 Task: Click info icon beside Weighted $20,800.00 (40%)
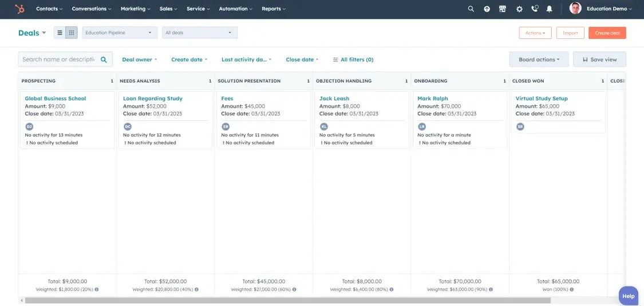tap(196, 289)
